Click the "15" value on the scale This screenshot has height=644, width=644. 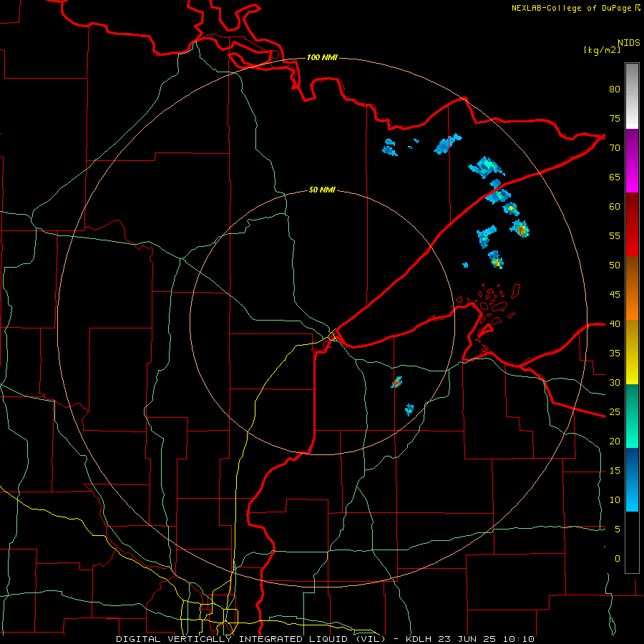pos(615,470)
